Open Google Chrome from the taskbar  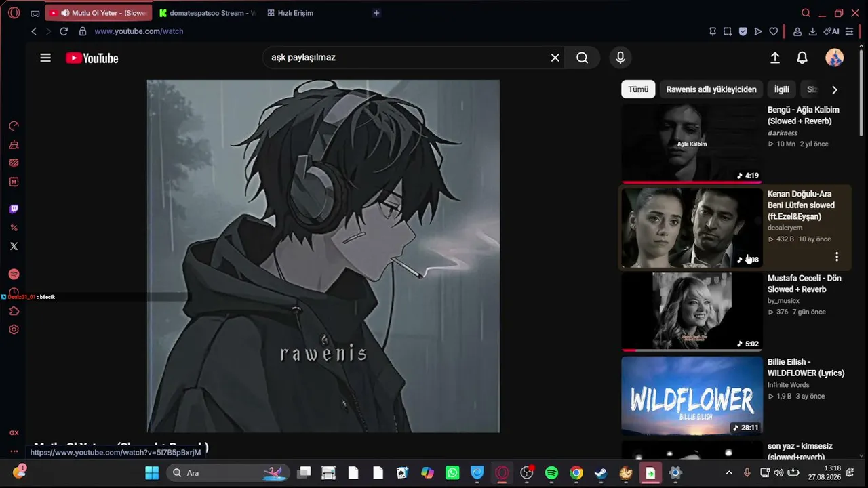point(576,472)
